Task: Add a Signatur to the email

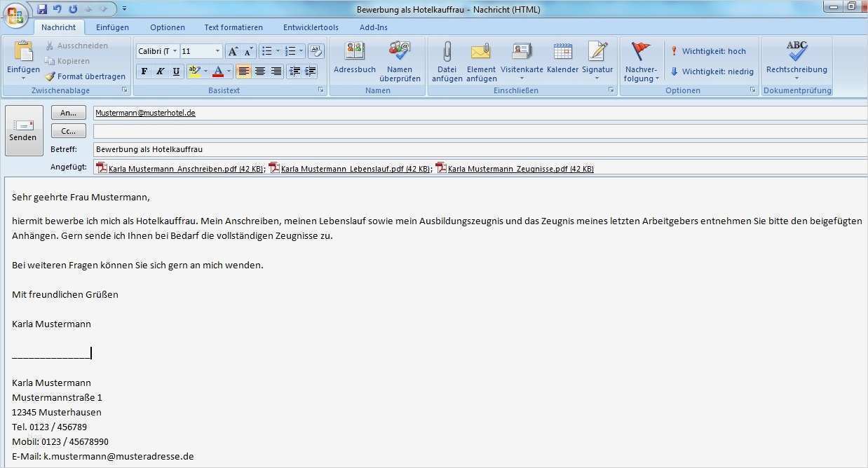Action: (x=597, y=60)
